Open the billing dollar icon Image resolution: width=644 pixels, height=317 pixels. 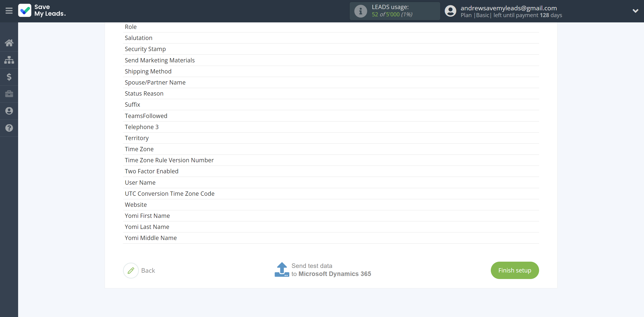point(9,77)
